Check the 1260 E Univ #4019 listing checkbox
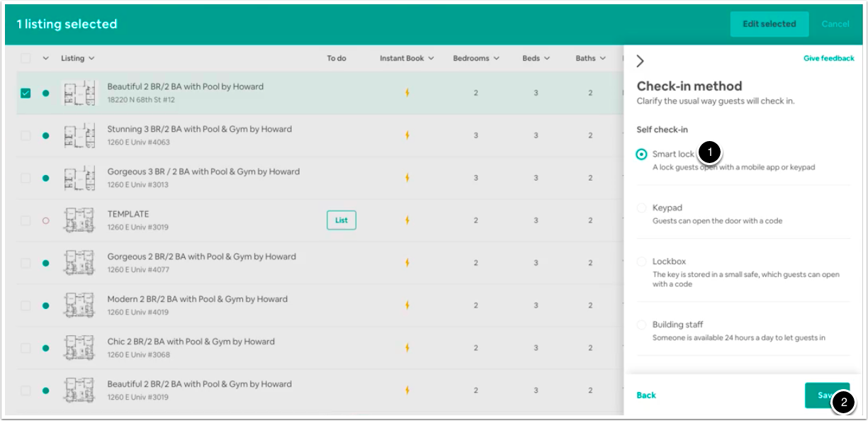Screen dimensions: 868x421 coord(26,305)
